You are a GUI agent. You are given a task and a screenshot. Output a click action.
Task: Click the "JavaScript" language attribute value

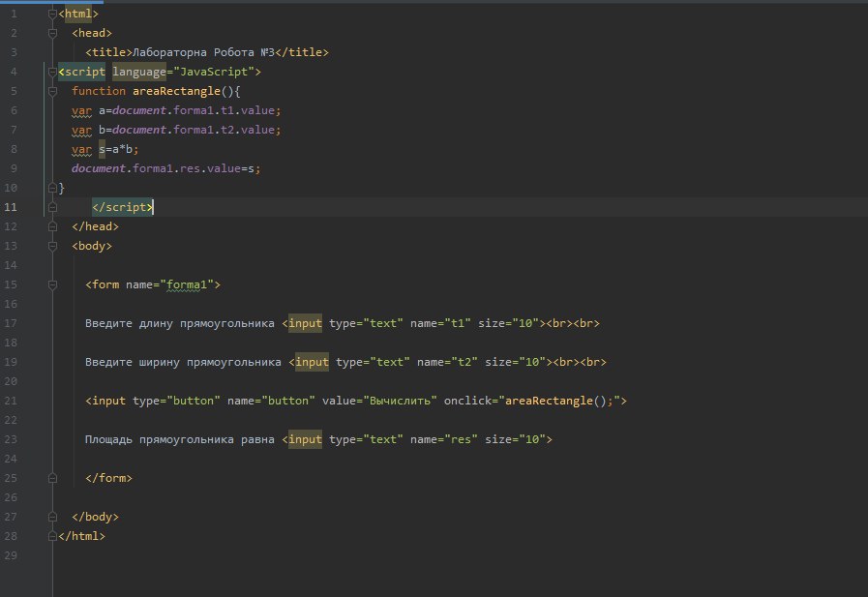click(x=214, y=72)
